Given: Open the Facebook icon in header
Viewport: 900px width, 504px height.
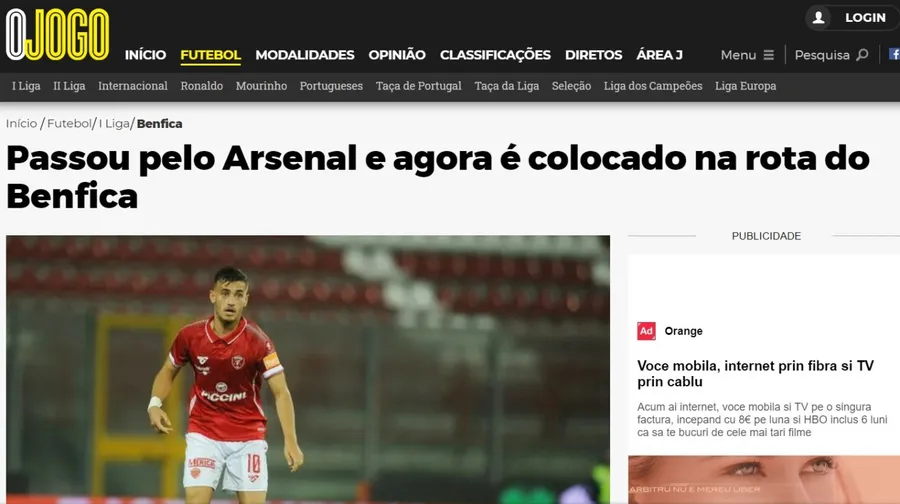Looking at the screenshot, I should tap(894, 54).
